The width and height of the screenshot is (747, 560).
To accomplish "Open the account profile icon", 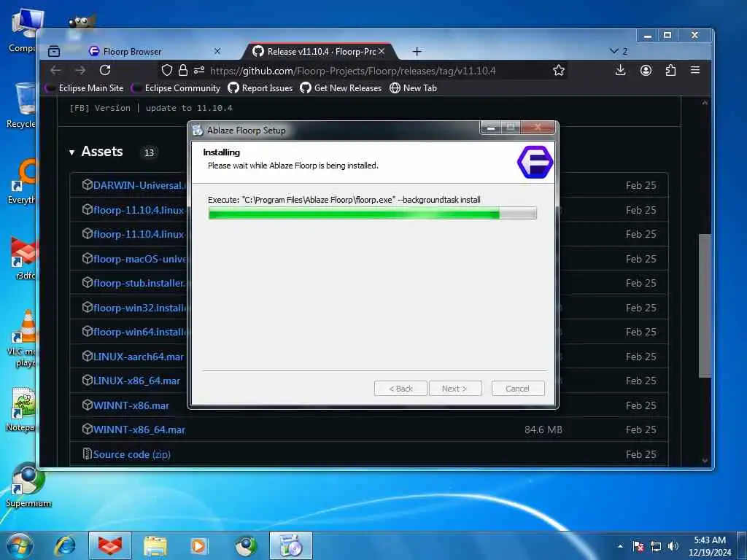I will click(646, 71).
